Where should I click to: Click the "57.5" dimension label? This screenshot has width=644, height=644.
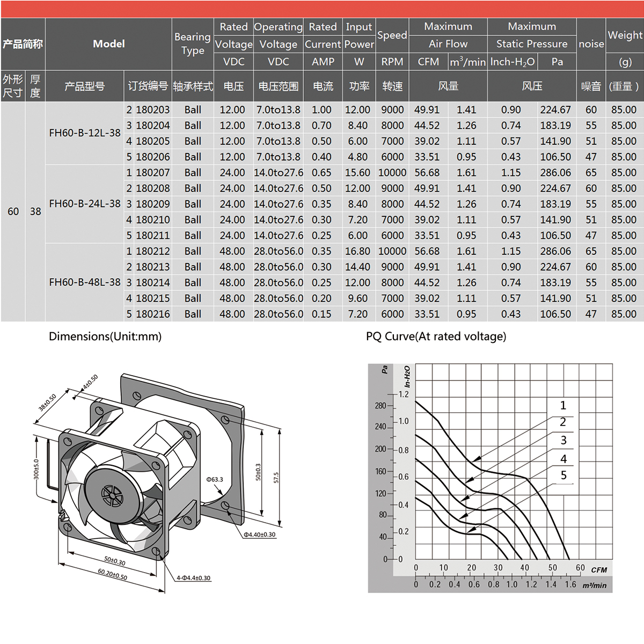pos(276,478)
